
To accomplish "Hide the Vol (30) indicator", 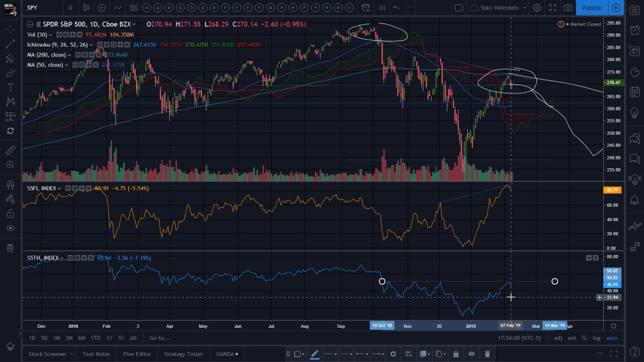I will coord(59,35).
